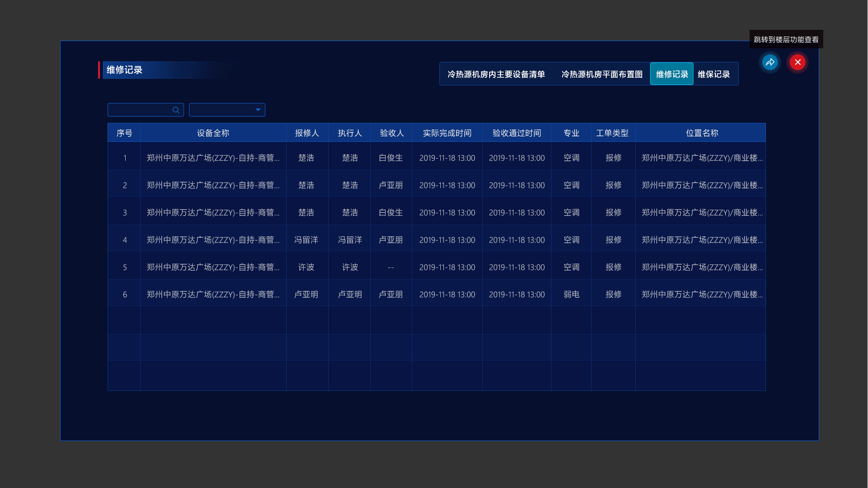The width and height of the screenshot is (868, 488).
Task: Click row 2 acceptor 卢亚朋 cell
Action: [391, 186]
